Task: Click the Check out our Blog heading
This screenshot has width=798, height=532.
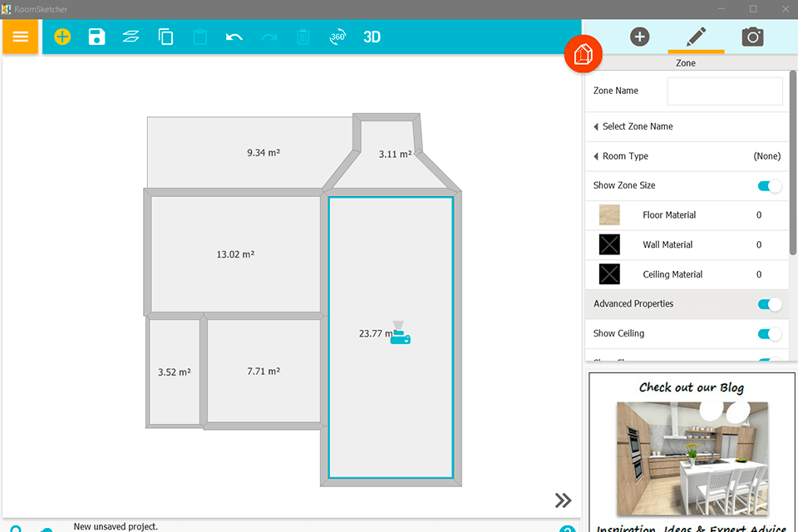Action: (x=692, y=388)
